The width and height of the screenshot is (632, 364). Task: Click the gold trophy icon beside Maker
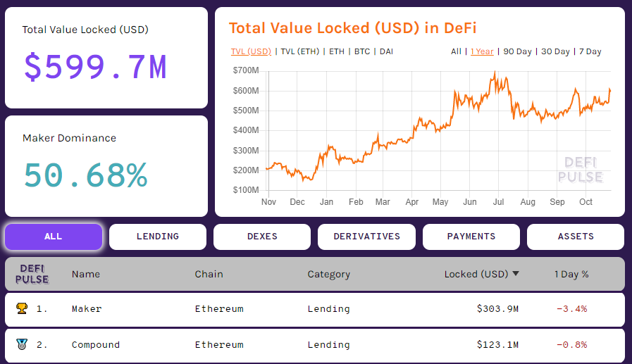22,308
